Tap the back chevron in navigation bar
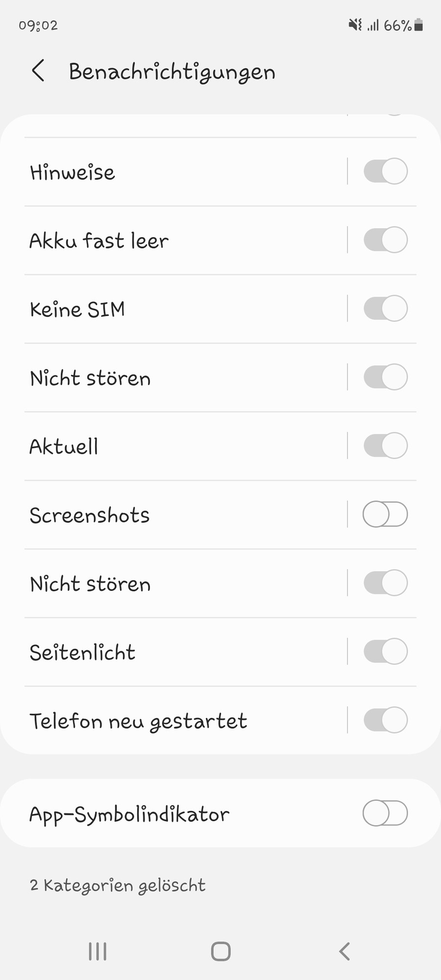This screenshot has height=980, width=441. [x=344, y=951]
